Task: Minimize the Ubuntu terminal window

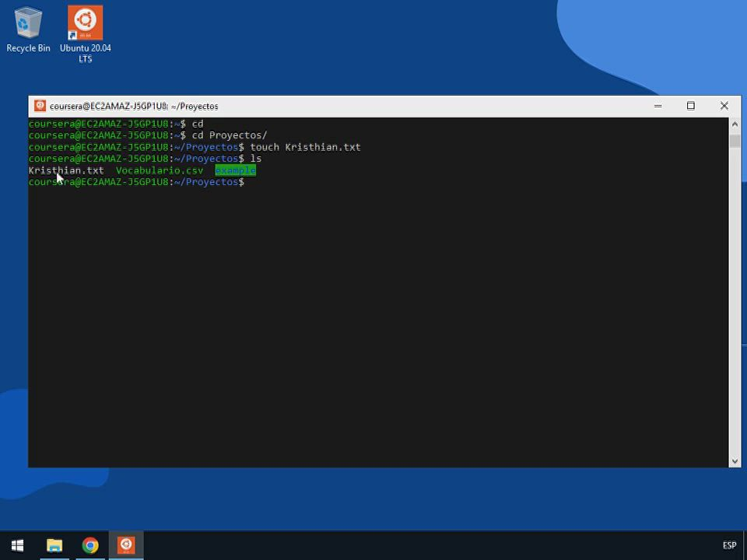Action: (x=658, y=106)
